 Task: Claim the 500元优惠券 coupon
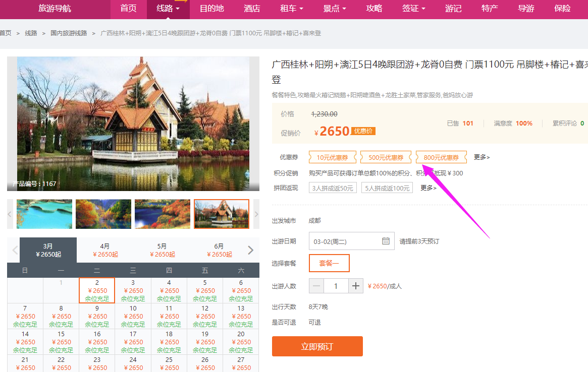(x=386, y=157)
